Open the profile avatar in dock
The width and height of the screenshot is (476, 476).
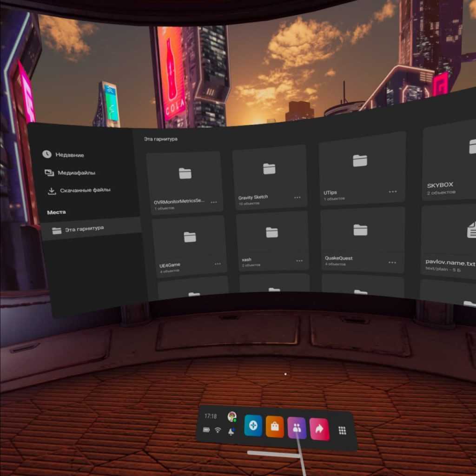[231, 416]
